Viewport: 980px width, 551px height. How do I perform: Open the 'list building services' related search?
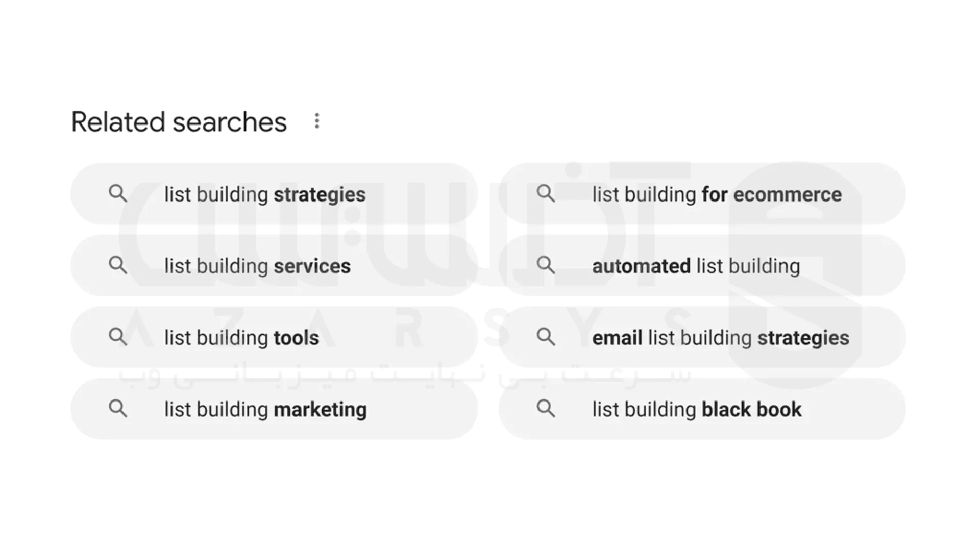coord(257,266)
